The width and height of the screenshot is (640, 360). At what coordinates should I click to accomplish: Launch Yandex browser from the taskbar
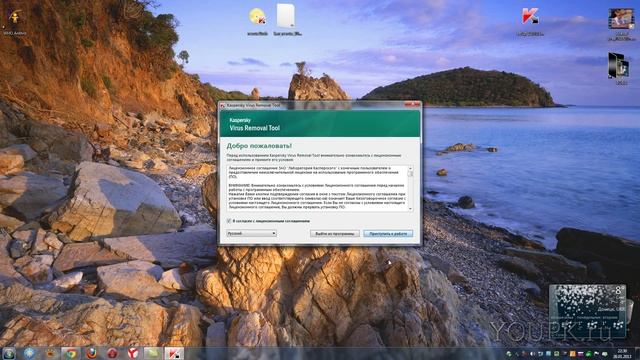[133, 353]
